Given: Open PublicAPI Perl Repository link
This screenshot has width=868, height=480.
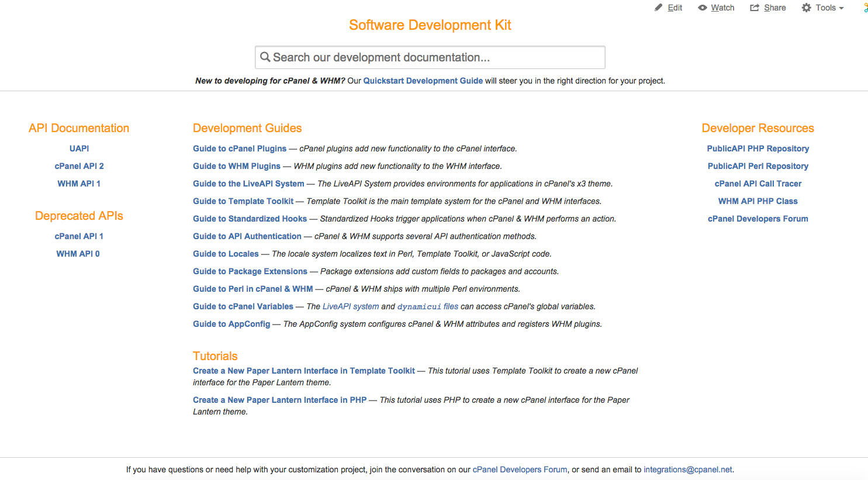Looking at the screenshot, I should 758,166.
